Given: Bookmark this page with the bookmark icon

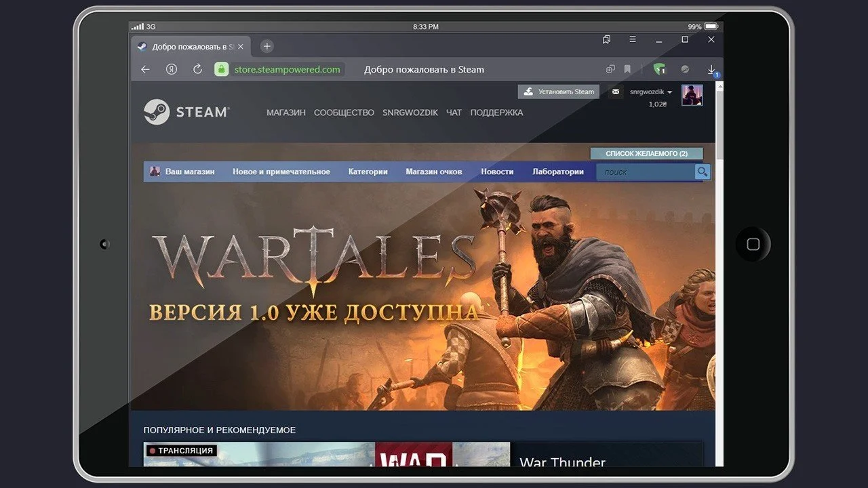Looking at the screenshot, I should [x=627, y=69].
